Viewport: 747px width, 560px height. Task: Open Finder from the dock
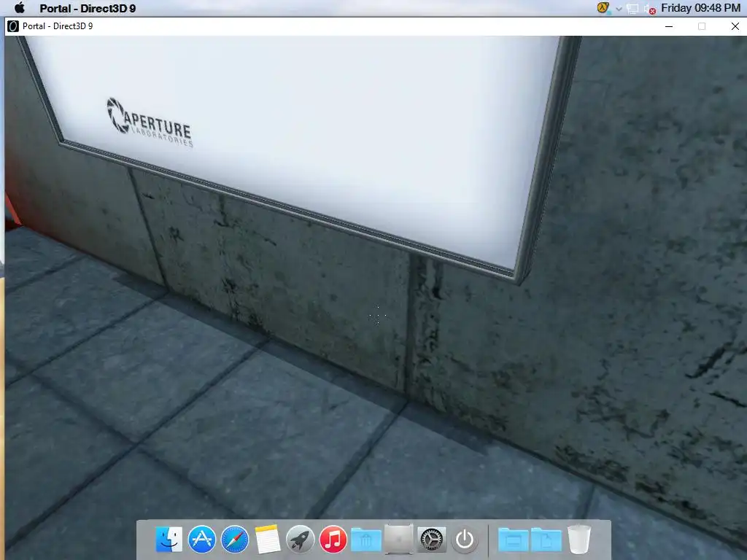pos(169,540)
